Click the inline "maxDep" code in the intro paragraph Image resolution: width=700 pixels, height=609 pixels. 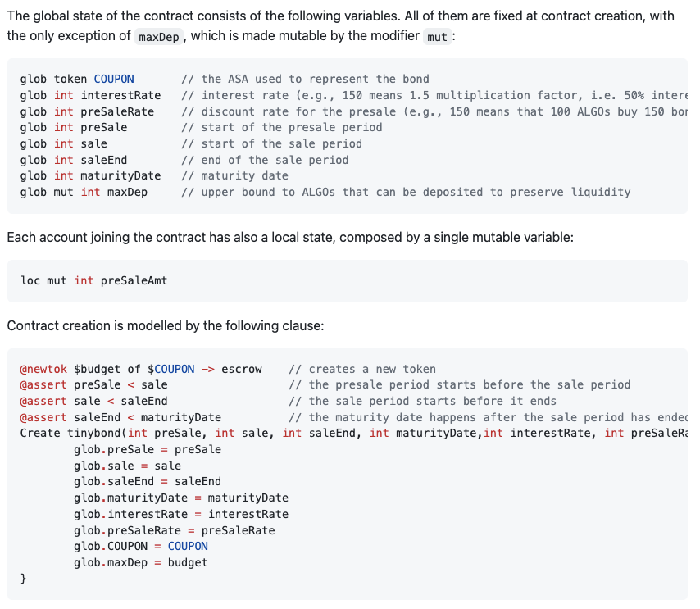point(159,37)
